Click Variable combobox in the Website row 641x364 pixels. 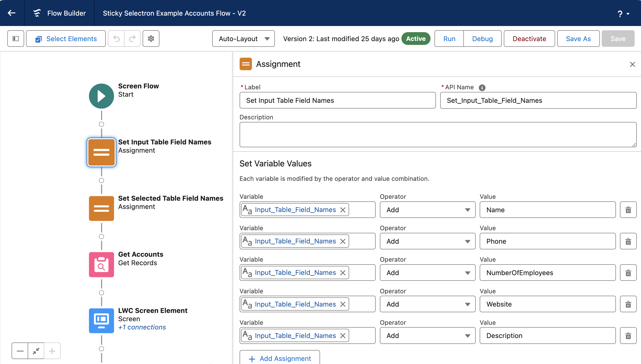pos(307,304)
